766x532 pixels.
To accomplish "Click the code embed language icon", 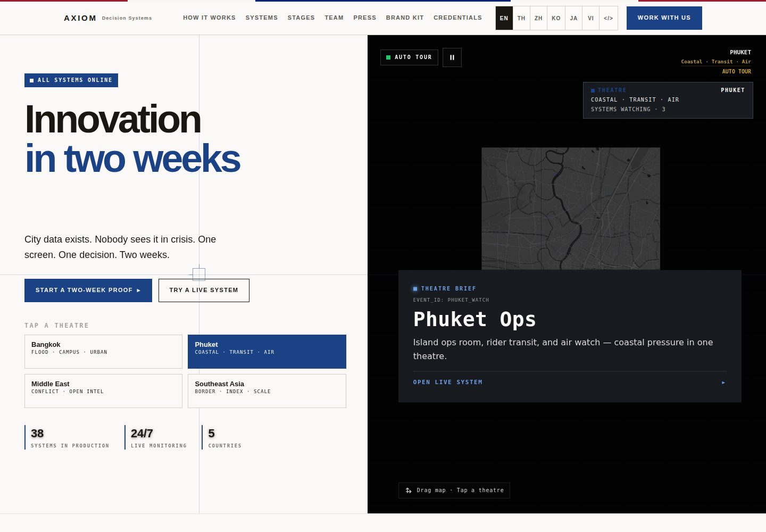I will [609, 18].
